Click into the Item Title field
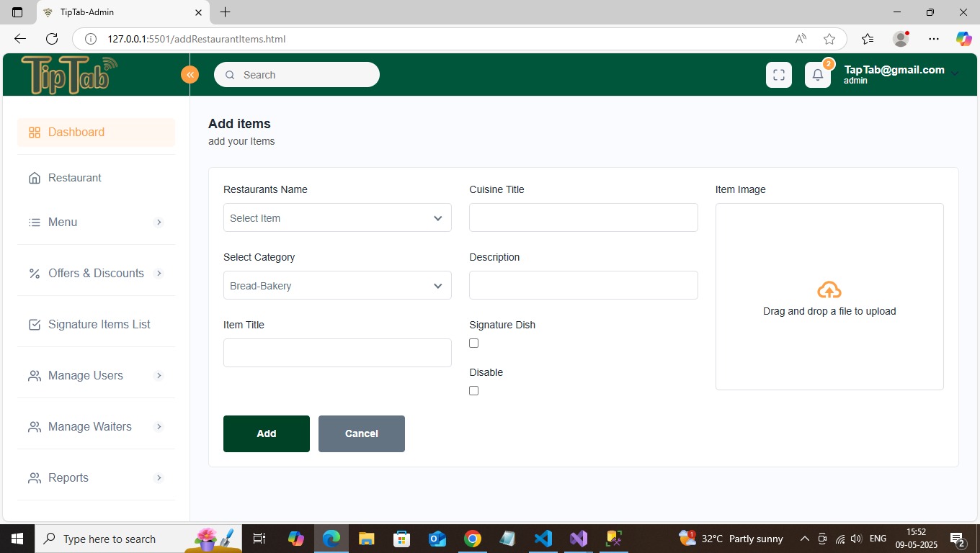 337,354
